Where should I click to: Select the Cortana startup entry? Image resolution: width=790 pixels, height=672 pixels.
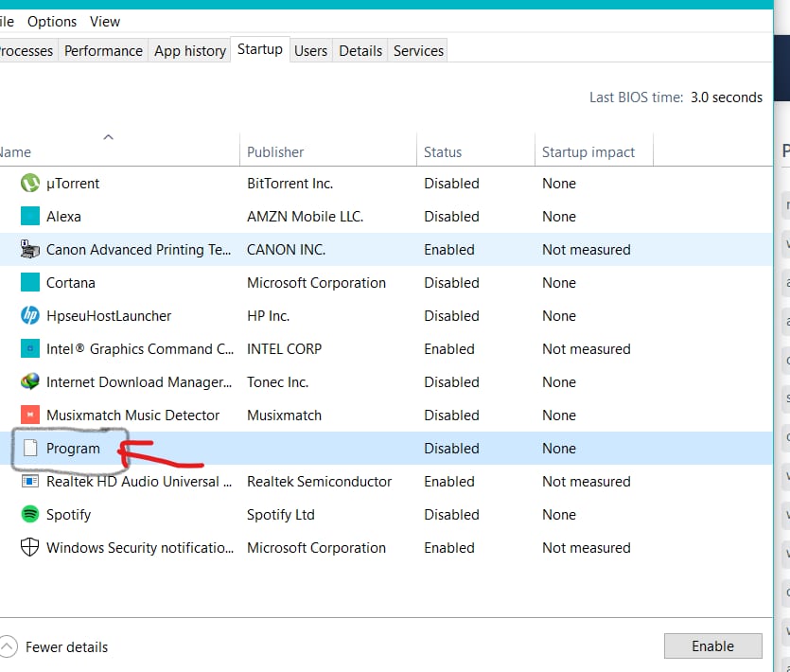pyautogui.click(x=386, y=283)
